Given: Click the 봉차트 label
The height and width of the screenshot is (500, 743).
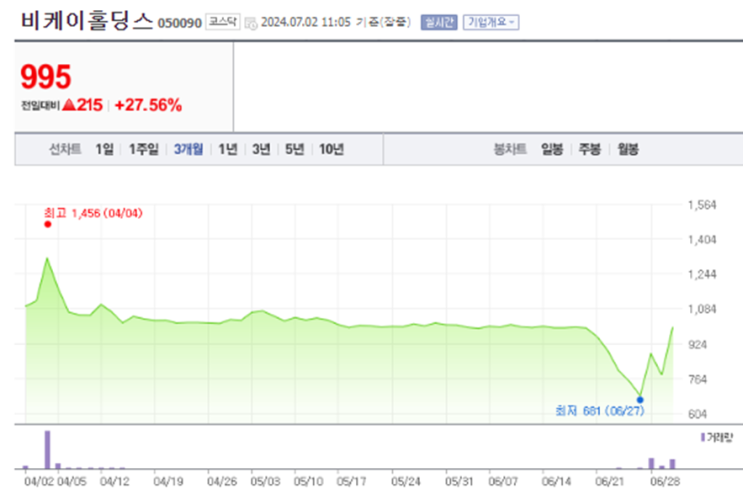Looking at the screenshot, I should coord(510,149).
